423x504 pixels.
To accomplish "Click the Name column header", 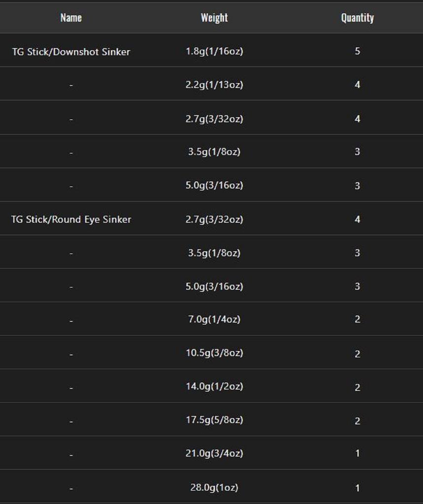I will 71,18.
